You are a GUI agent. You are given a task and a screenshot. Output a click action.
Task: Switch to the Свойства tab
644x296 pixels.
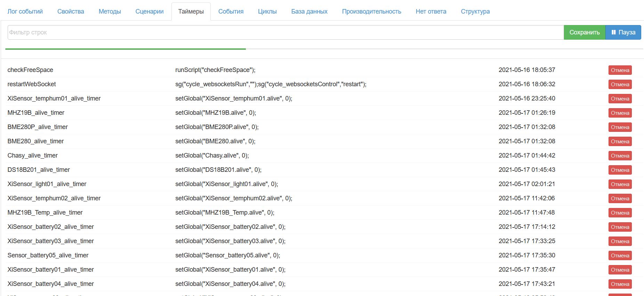pyautogui.click(x=71, y=11)
